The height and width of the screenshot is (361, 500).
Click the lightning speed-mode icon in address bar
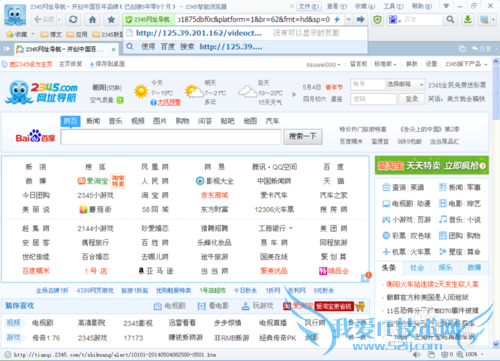[337, 20]
